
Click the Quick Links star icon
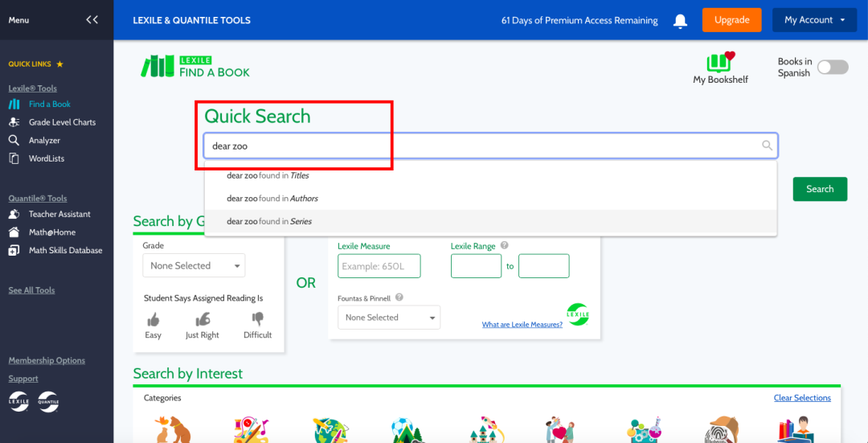pos(59,64)
